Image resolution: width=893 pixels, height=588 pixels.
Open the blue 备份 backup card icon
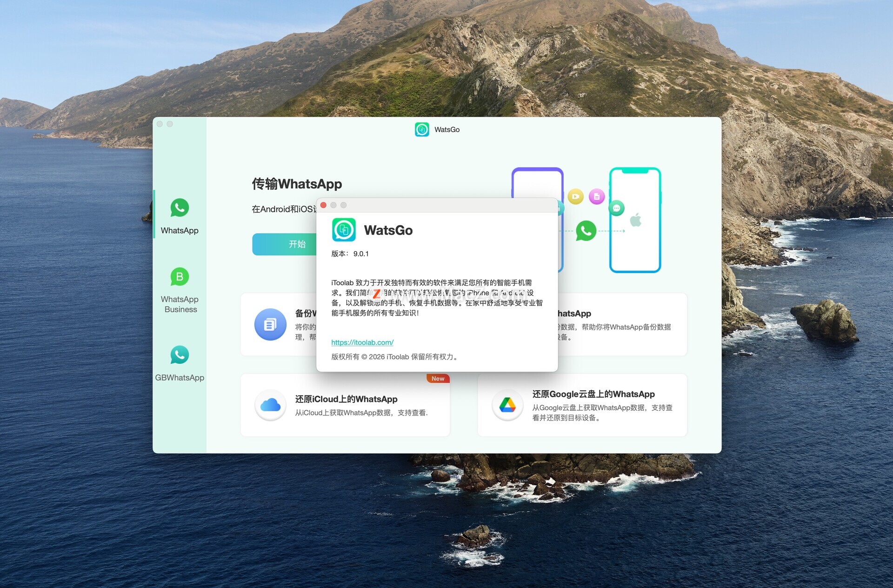click(270, 324)
